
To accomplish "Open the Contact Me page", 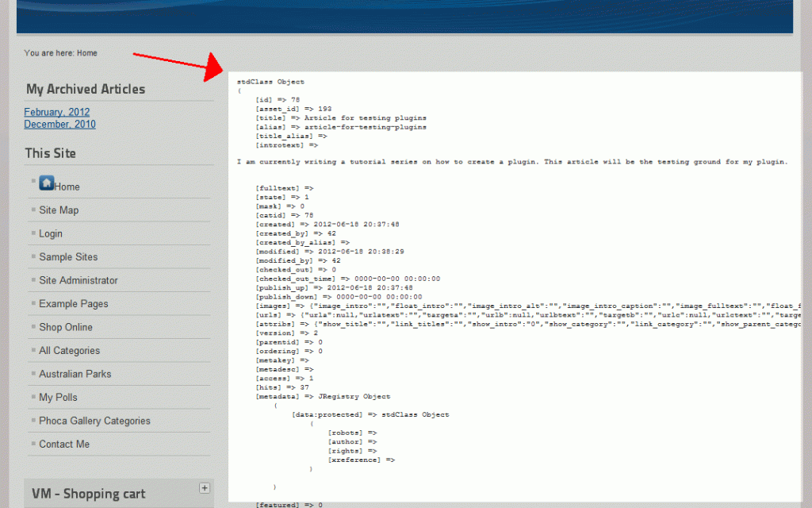I will click(x=64, y=444).
